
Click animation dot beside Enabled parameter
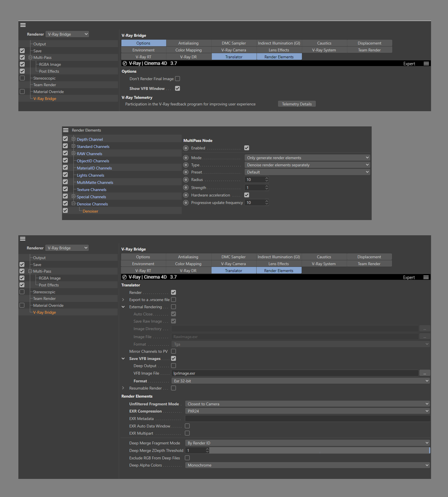(x=186, y=148)
